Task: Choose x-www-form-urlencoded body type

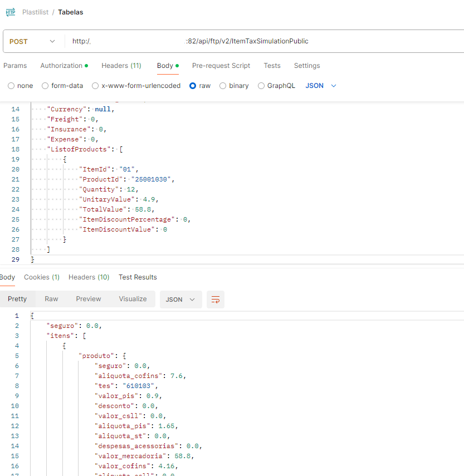Action: tap(95, 86)
